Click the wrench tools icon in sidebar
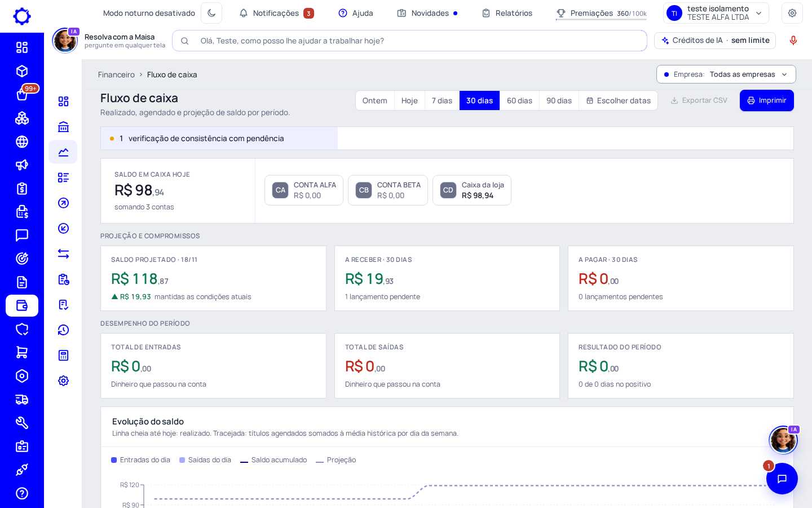 point(22,423)
